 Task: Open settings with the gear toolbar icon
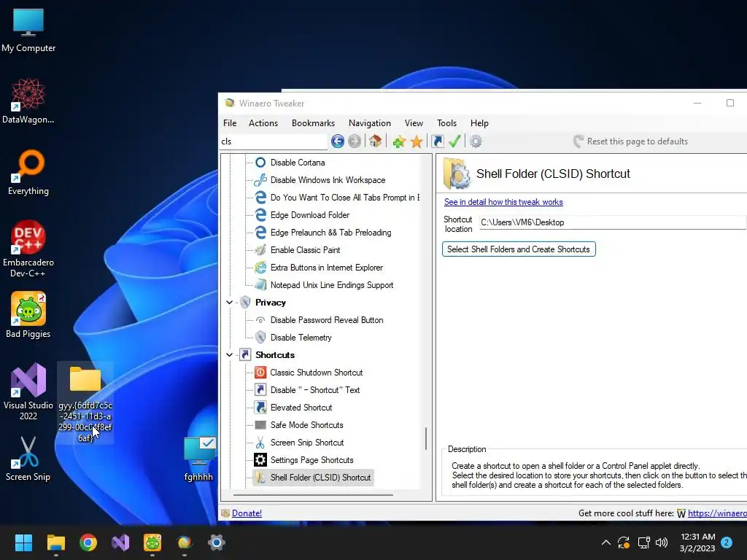pyautogui.click(x=476, y=141)
